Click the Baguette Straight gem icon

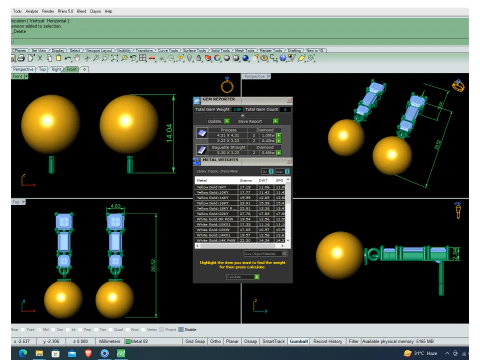coord(202,150)
